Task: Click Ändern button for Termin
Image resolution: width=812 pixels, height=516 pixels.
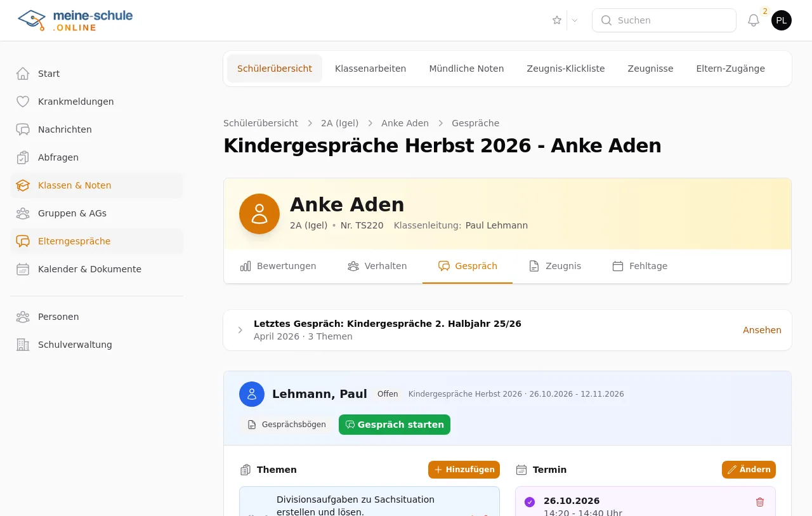Action: point(749,470)
